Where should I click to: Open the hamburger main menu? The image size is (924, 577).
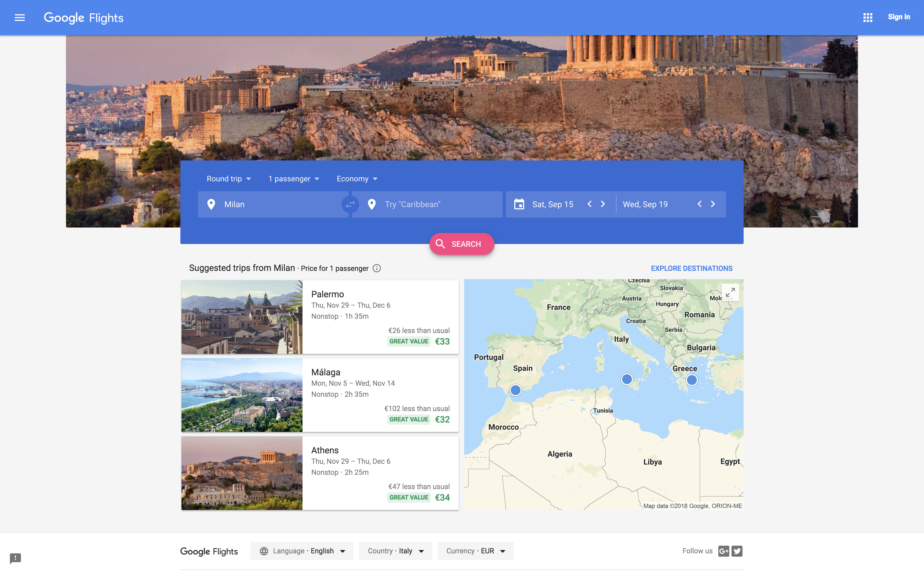coord(20,18)
